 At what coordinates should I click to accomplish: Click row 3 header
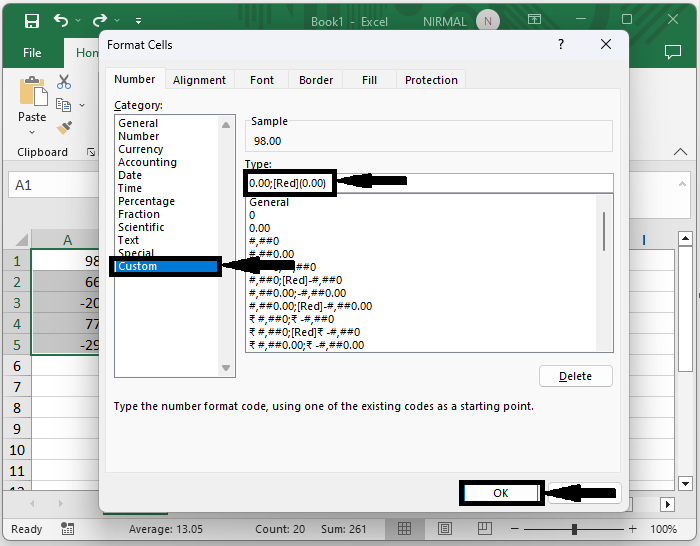[17, 303]
